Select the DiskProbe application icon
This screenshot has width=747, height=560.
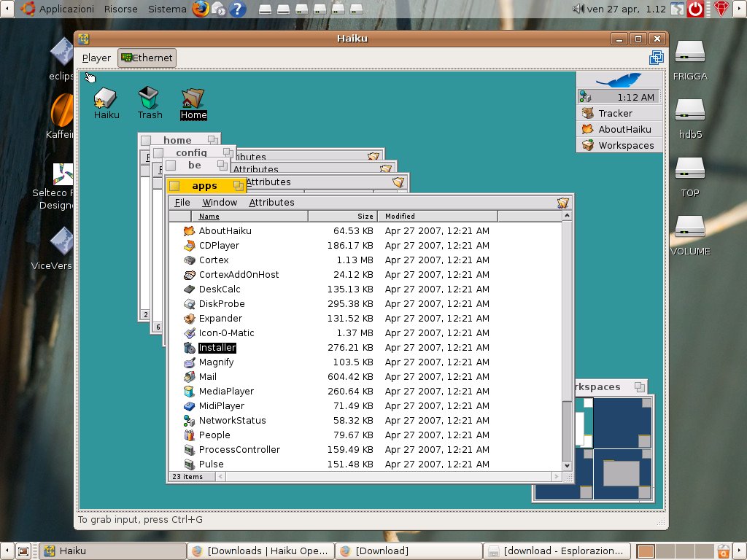pos(189,304)
